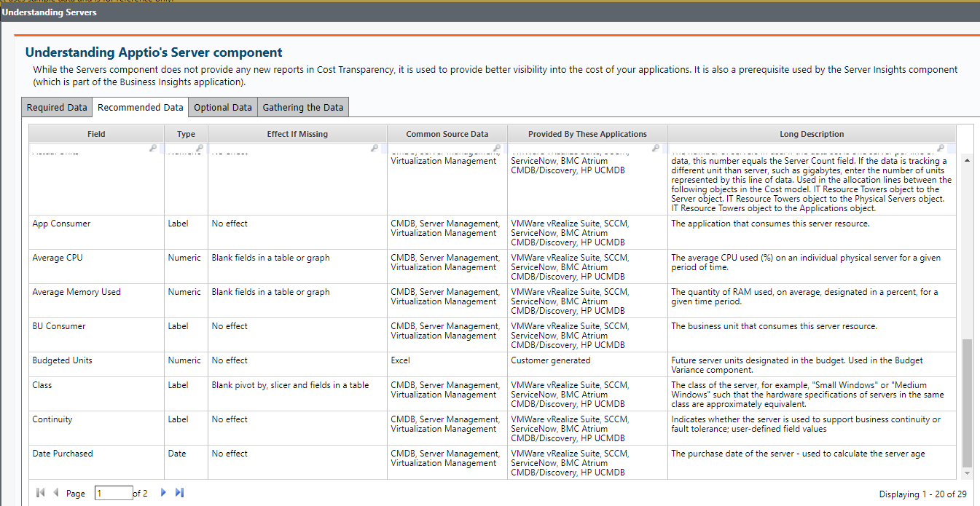Click the Date type cell for Date Purchased

[187, 462]
